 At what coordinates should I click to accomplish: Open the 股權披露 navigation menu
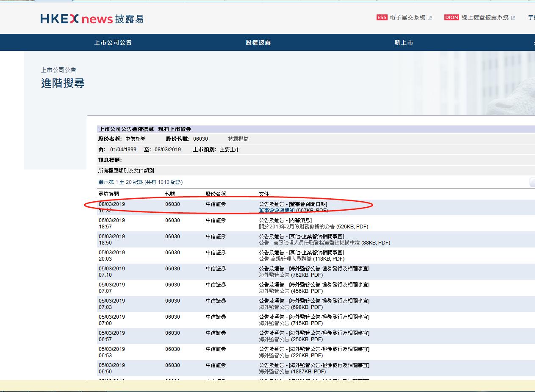[258, 42]
